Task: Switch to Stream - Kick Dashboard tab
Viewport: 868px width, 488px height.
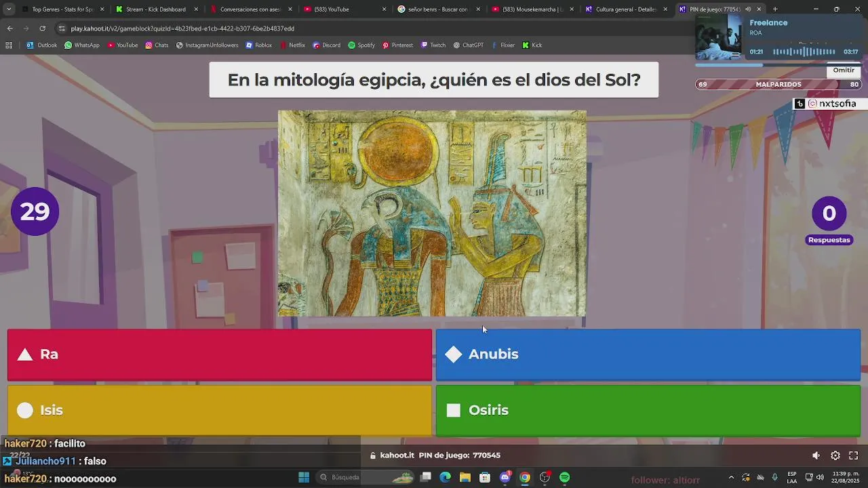Action: click(156, 9)
